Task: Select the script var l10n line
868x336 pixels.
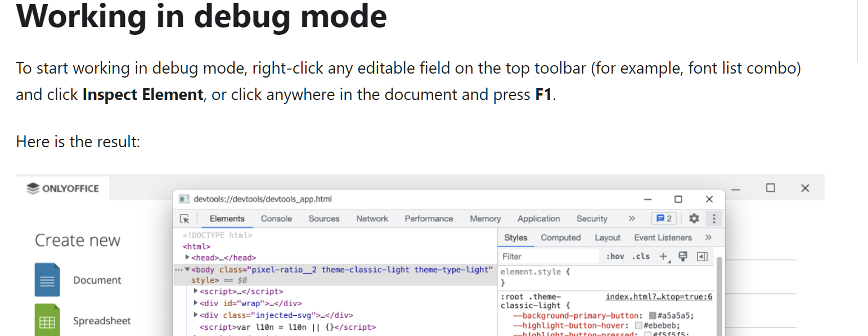Action: click(287, 327)
